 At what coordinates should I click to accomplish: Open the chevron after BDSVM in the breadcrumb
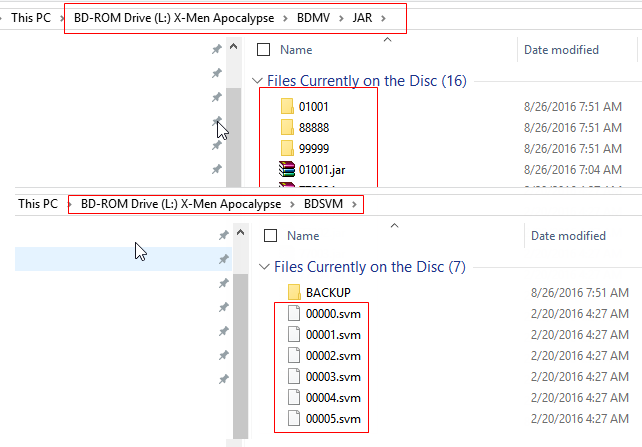(354, 204)
